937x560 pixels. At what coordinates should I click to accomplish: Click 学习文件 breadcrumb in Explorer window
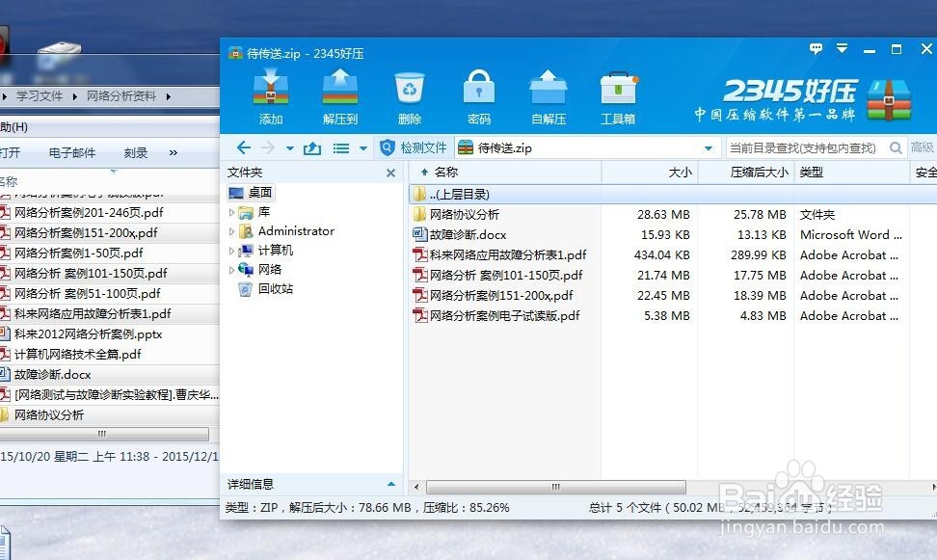[x=40, y=95]
